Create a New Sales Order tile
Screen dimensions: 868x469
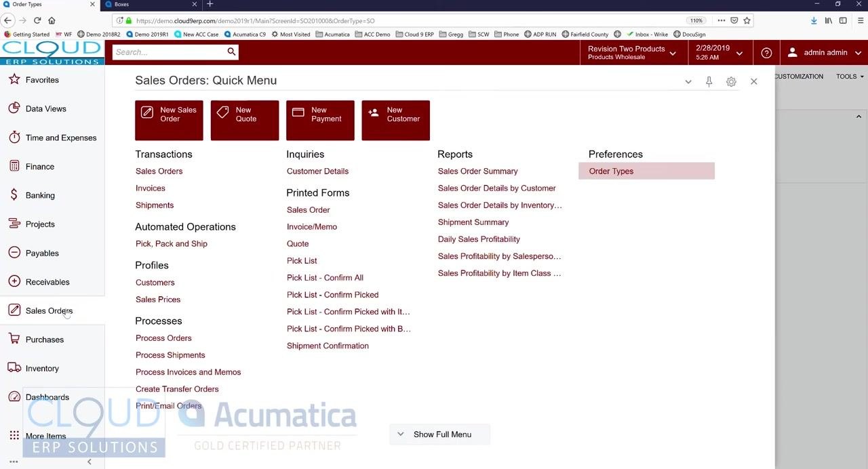tap(169, 121)
